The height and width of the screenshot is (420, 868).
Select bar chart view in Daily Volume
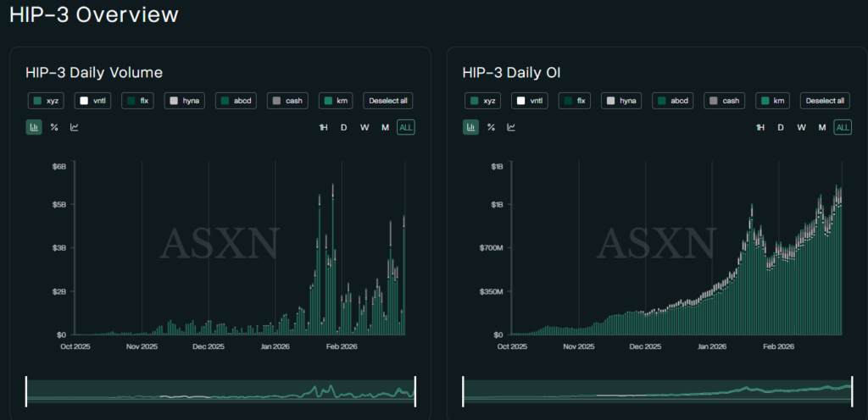point(34,128)
